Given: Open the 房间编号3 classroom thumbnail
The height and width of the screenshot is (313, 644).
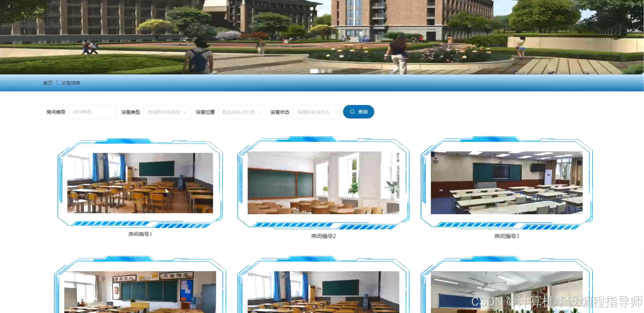Looking at the screenshot, I should pos(507,183).
